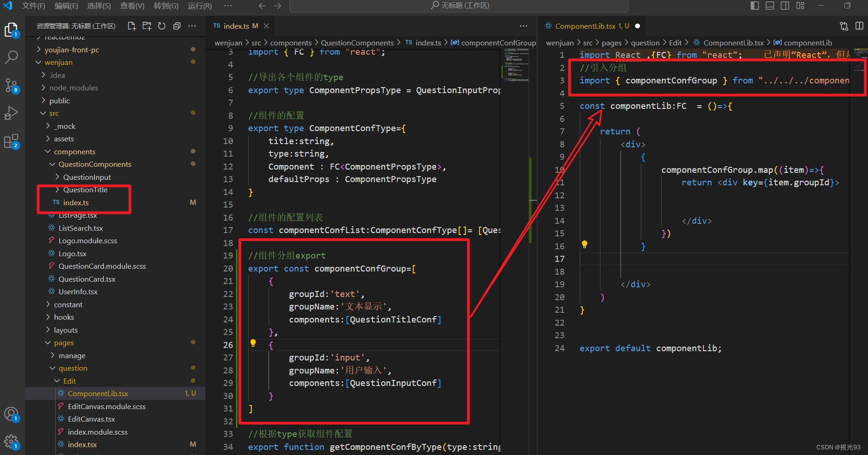Open ListSearch.tsx in explorer

[115, 228]
